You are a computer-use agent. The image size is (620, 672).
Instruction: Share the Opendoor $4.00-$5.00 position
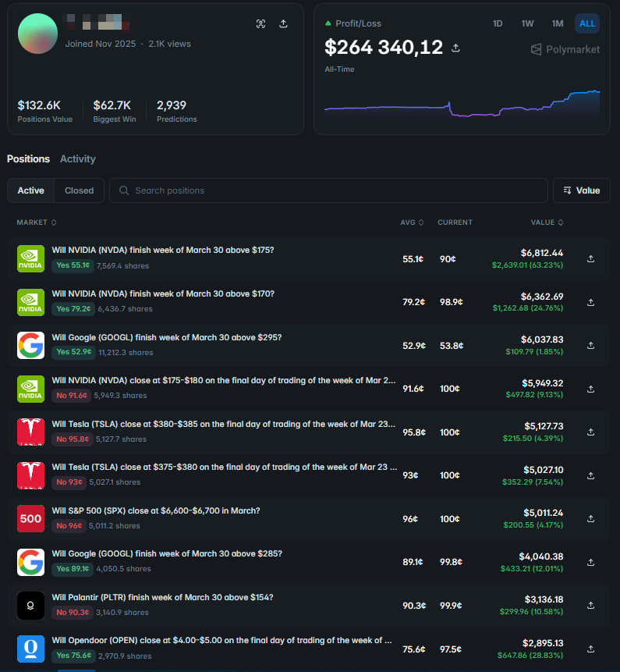coord(590,649)
